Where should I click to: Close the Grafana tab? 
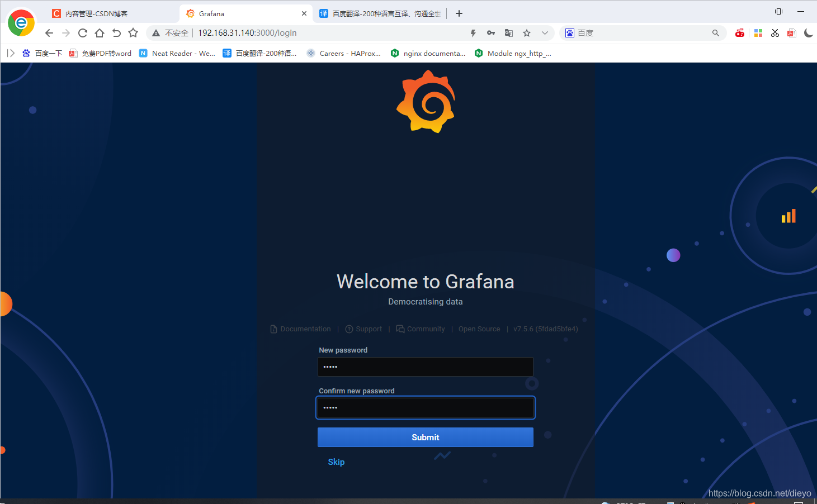click(x=304, y=13)
